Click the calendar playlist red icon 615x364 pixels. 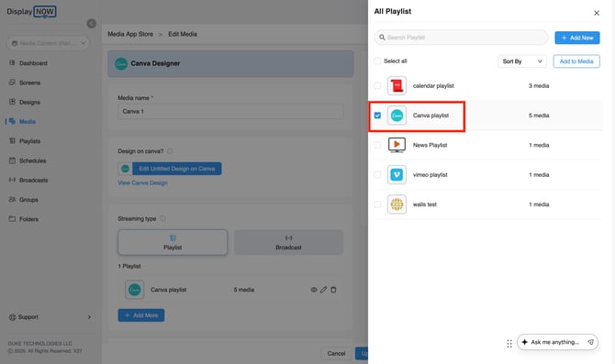pyautogui.click(x=397, y=86)
